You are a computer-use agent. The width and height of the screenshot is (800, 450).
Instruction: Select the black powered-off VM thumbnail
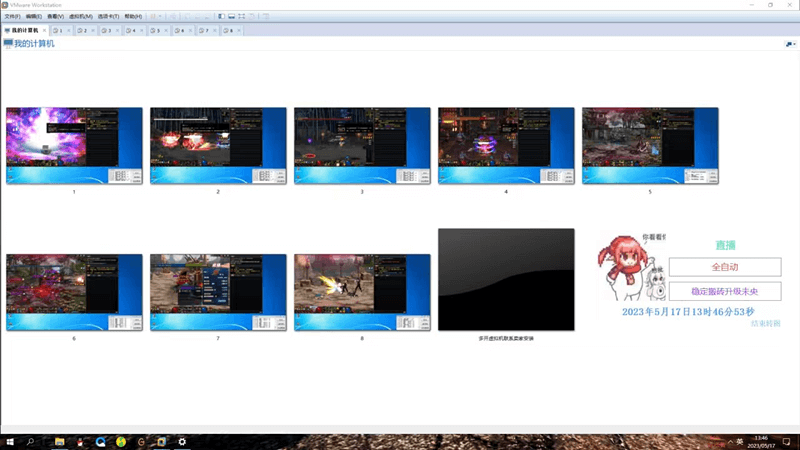point(506,280)
